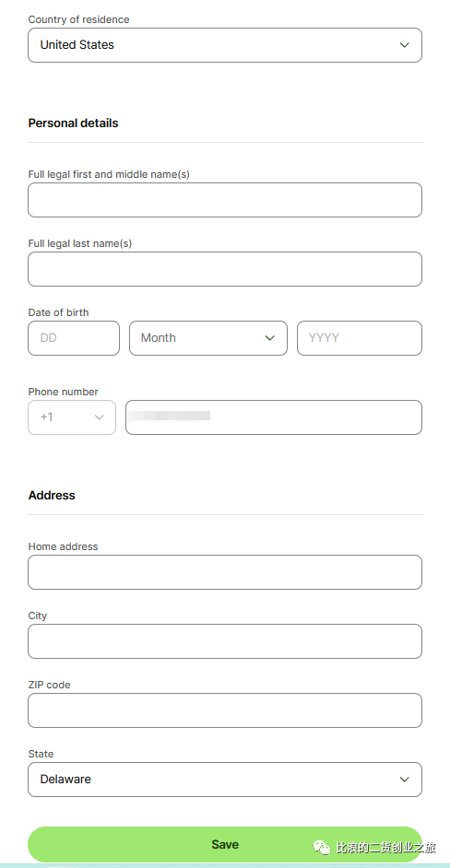Click the phone number input field
450x868 pixels.
pyautogui.click(x=274, y=417)
